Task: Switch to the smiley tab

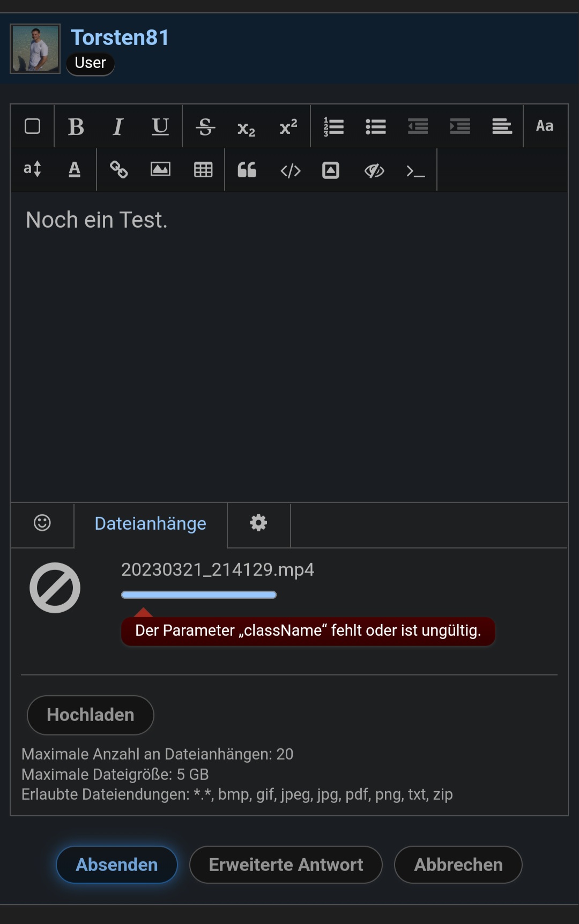Action: point(42,523)
